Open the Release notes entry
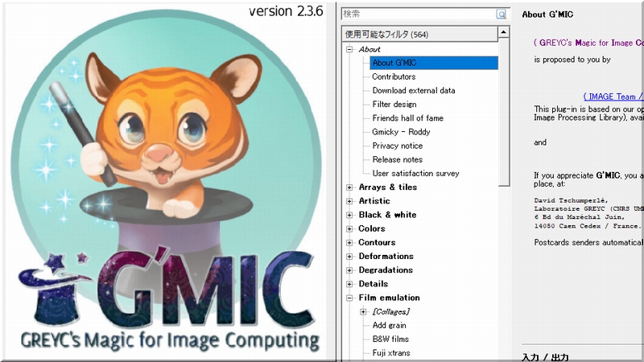 (x=397, y=159)
